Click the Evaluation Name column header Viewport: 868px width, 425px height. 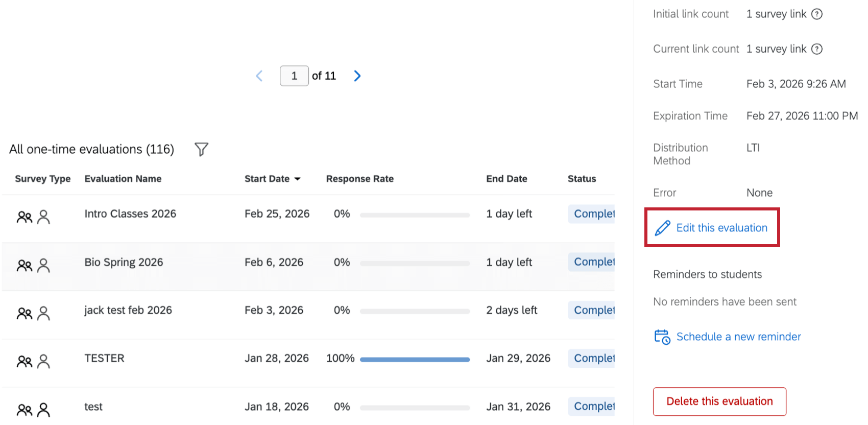123,179
